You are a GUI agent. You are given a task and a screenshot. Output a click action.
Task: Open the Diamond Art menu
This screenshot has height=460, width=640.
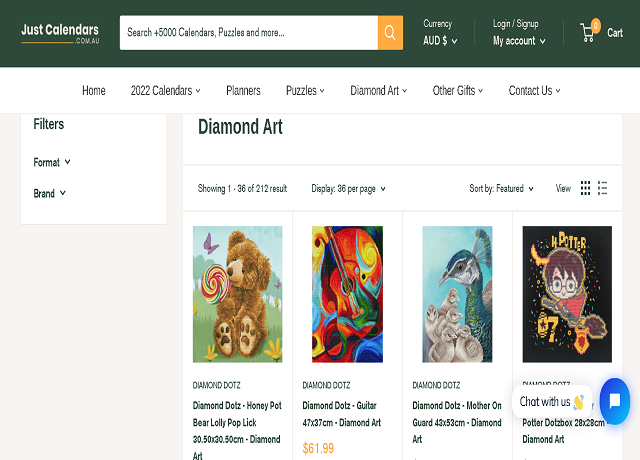click(x=378, y=91)
